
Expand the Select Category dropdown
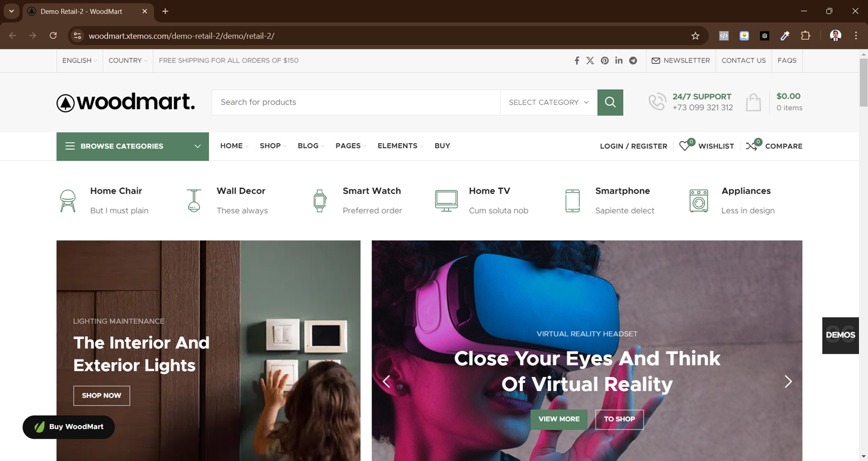point(548,103)
